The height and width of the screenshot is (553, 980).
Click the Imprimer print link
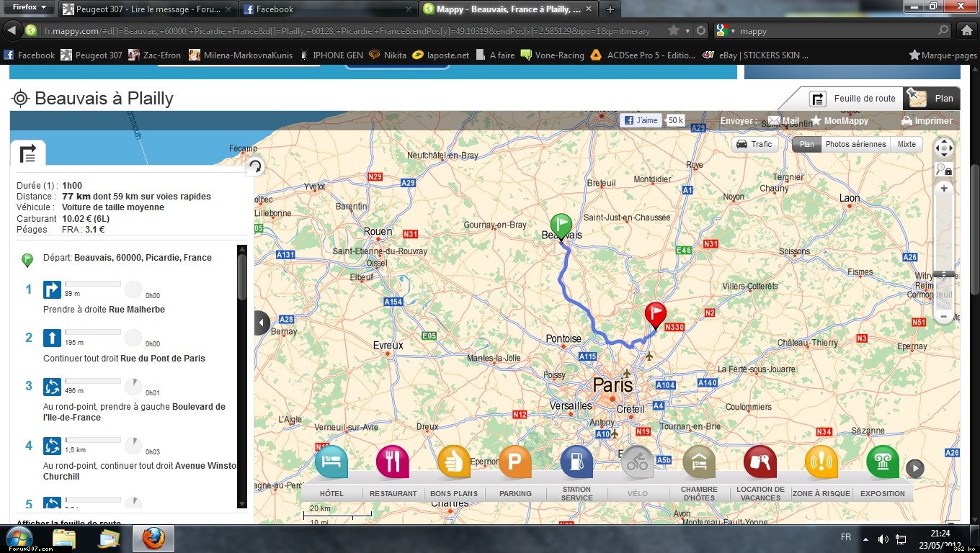tap(927, 121)
